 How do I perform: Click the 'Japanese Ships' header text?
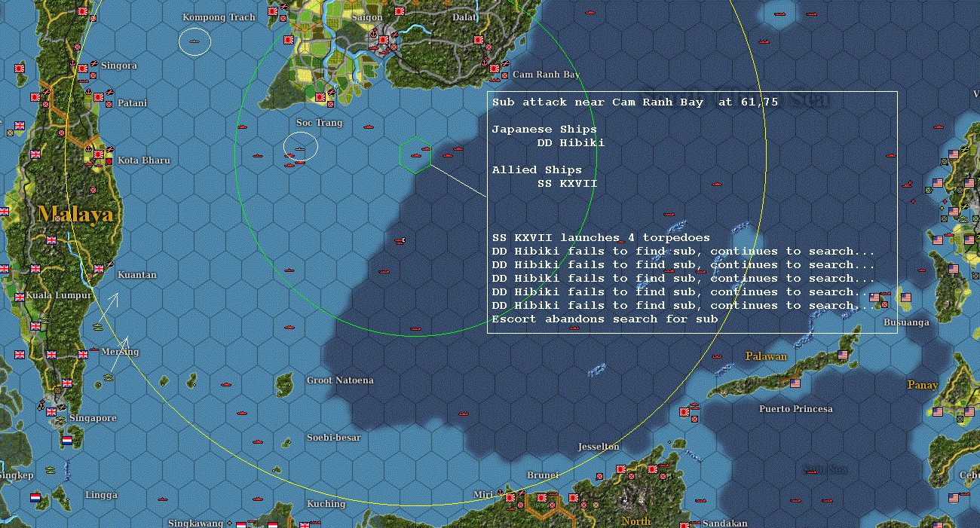click(x=544, y=130)
